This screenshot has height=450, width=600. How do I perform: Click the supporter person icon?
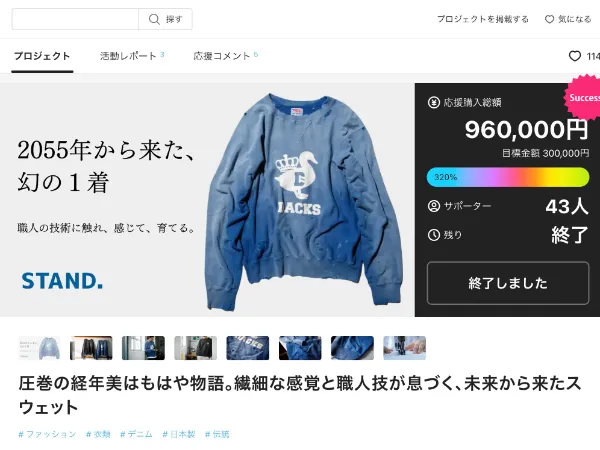coord(434,206)
